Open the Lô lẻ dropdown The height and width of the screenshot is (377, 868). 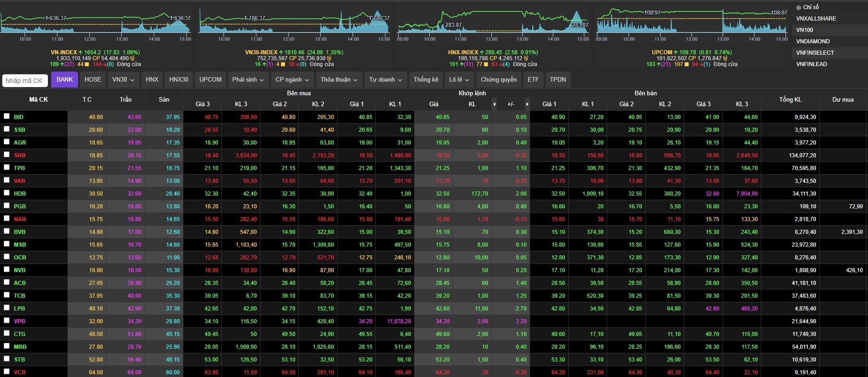[459, 79]
